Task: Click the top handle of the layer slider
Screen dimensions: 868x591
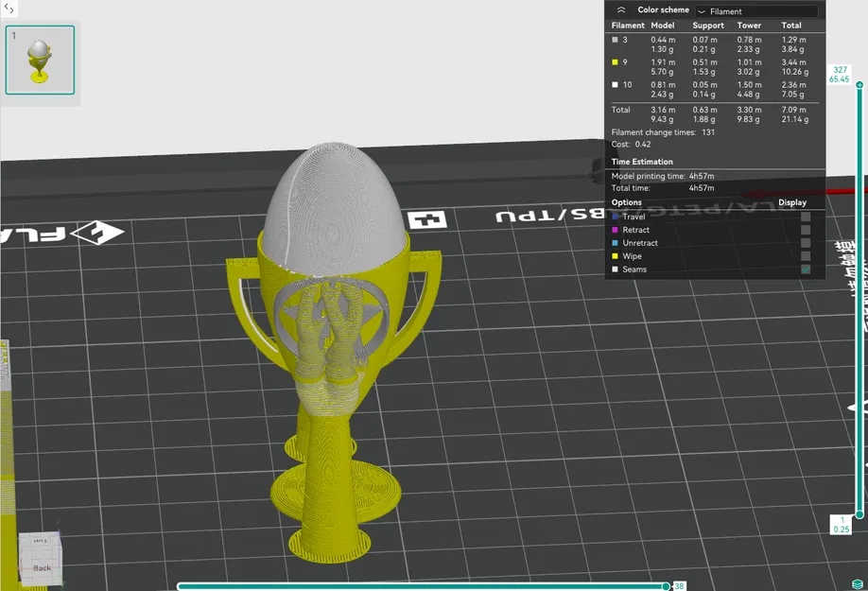Action: tap(859, 85)
